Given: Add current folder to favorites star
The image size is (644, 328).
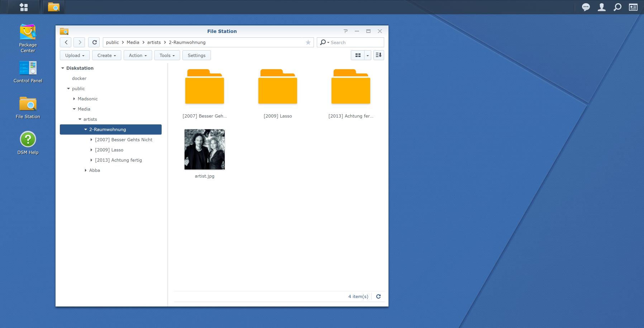Looking at the screenshot, I should [308, 42].
